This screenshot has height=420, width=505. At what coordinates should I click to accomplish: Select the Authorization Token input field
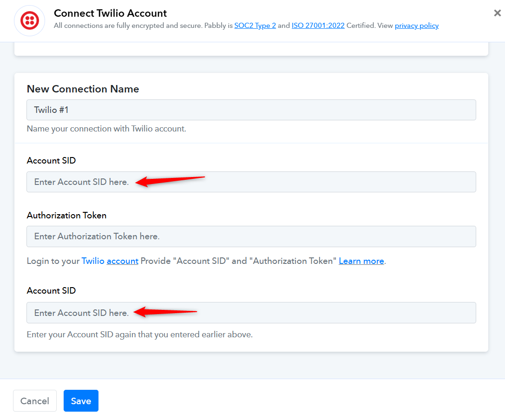tap(251, 236)
